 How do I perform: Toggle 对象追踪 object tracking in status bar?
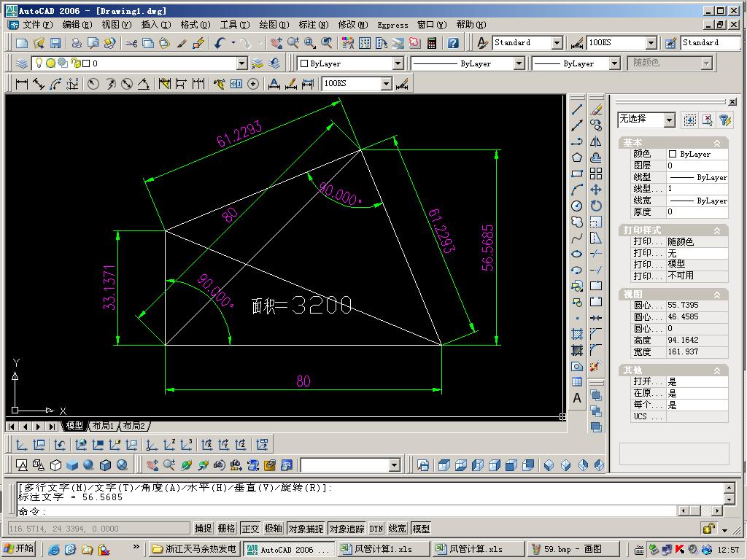tap(347, 529)
